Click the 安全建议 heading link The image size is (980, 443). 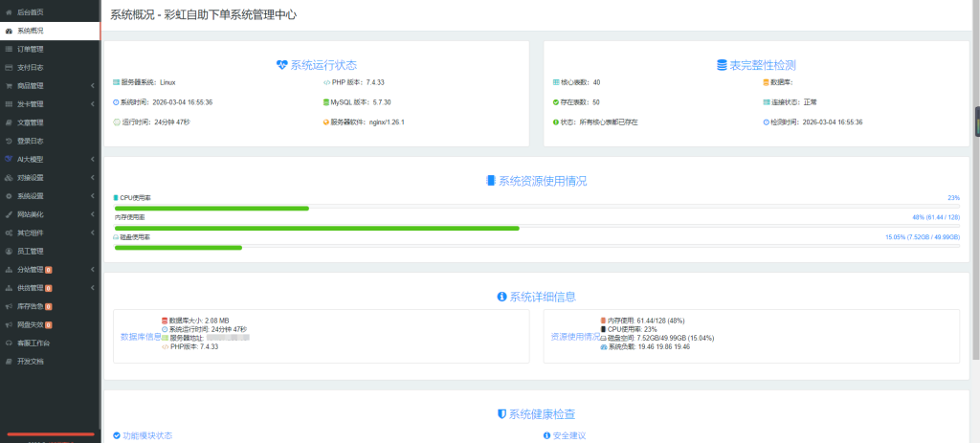(x=568, y=435)
